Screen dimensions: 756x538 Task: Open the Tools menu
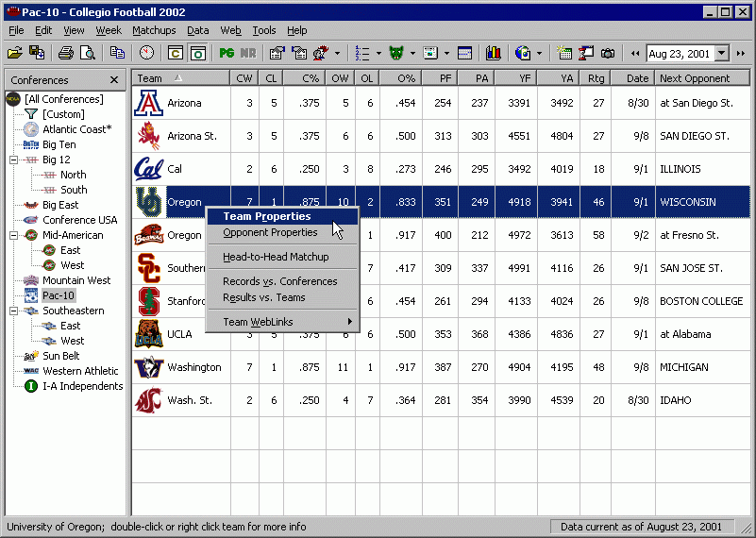pos(264,30)
